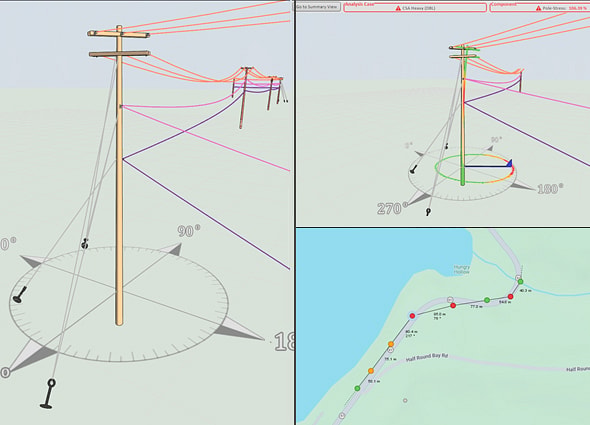Click the colored stress ring around the pole base

474,168
